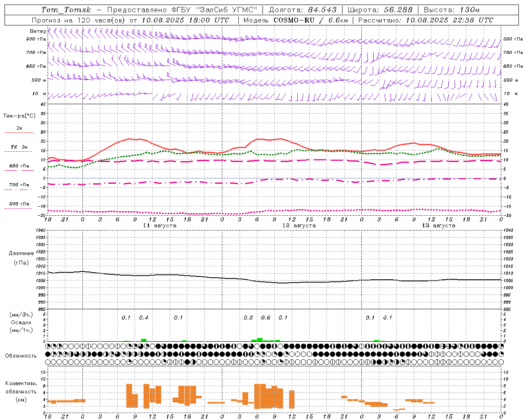
Task: Click the 'Td 2м' dew point legend entry
Action: 19,147
